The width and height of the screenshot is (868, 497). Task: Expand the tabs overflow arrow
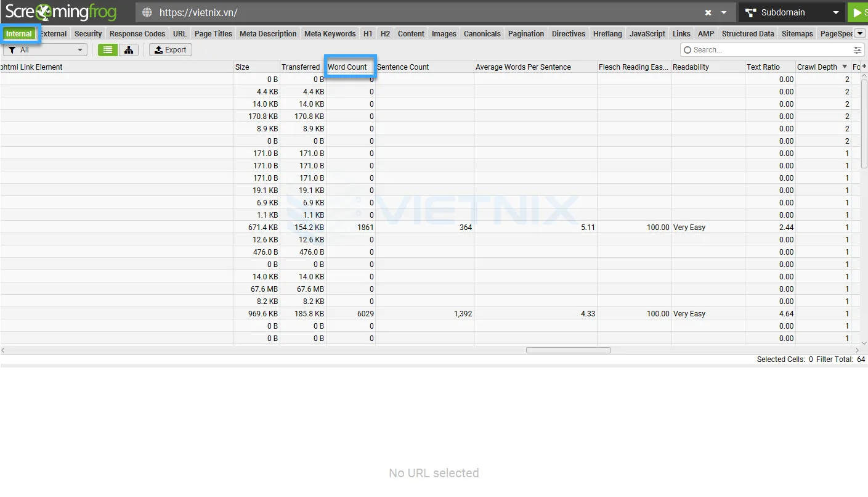[x=861, y=33]
